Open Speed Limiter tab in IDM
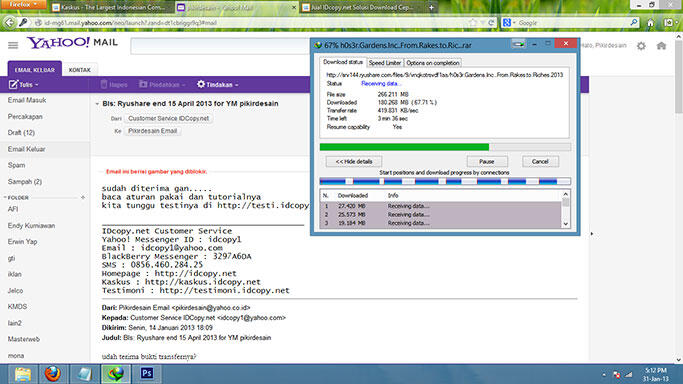The height and width of the screenshot is (384, 683). click(385, 63)
